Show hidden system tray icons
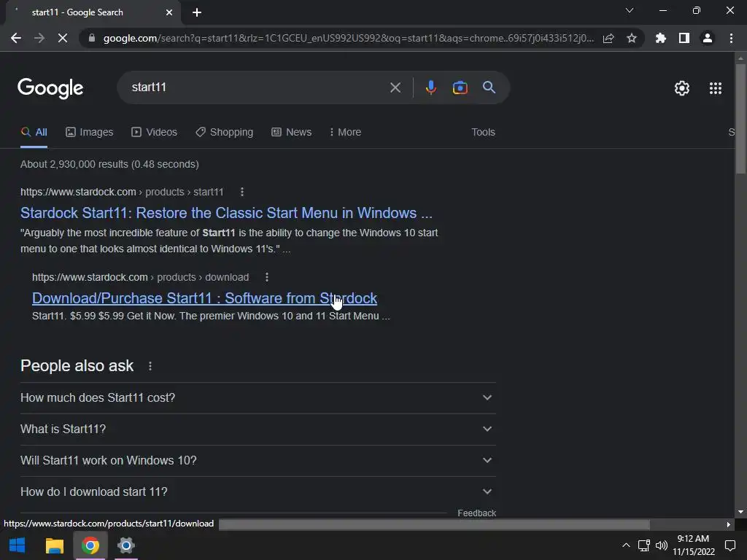747x560 pixels. coord(626,545)
